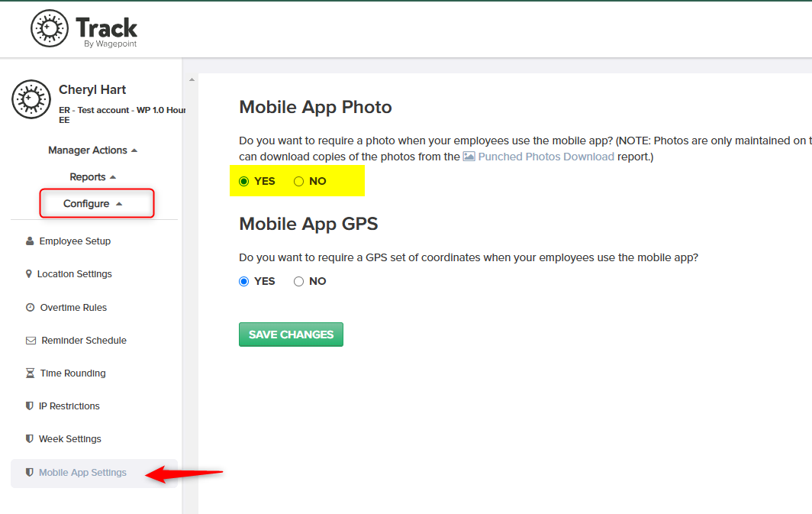Collapse the Reports menu section
The width and height of the screenshot is (812, 514).
point(92,177)
